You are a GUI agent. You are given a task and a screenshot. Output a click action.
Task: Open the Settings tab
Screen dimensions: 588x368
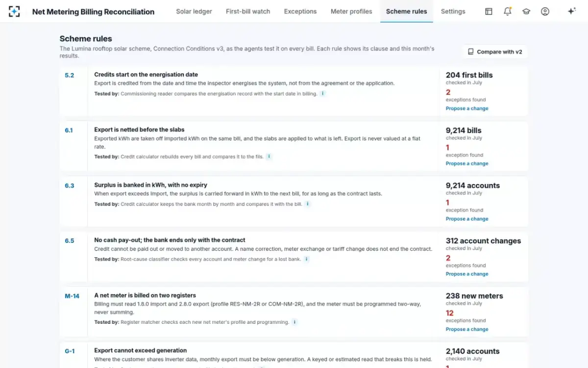point(453,11)
